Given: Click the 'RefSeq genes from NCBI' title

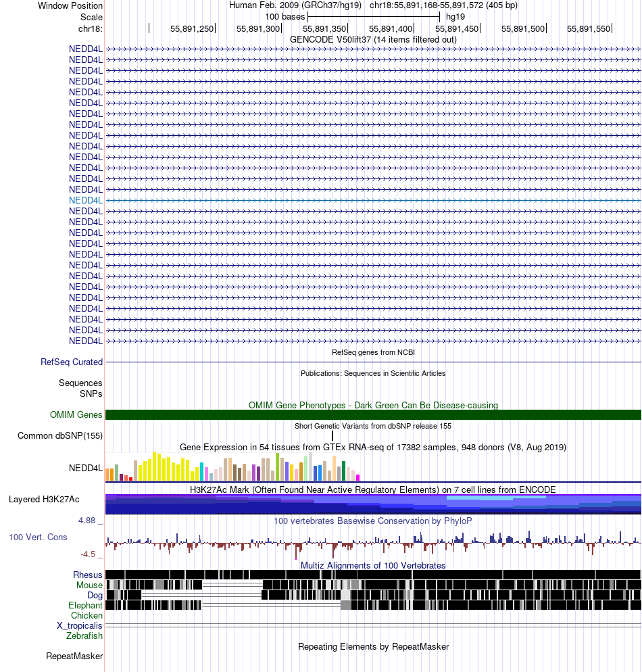Looking at the screenshot, I should coord(373,352).
